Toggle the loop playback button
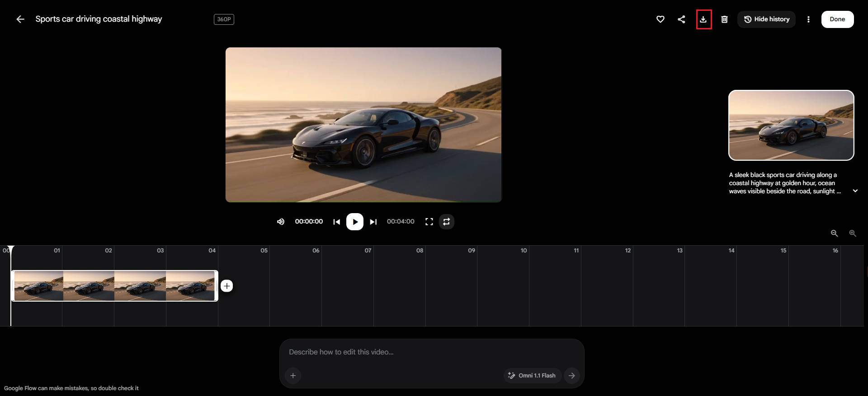The height and width of the screenshot is (396, 868). click(x=446, y=222)
